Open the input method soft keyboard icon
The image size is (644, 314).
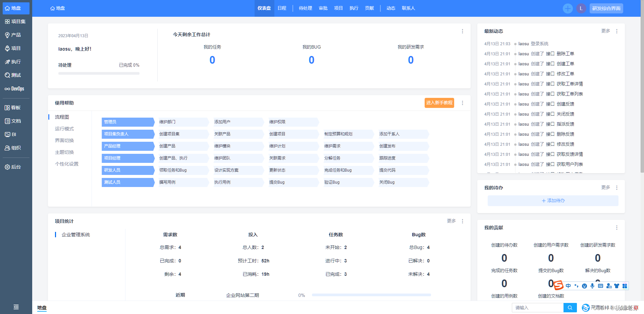(600, 286)
